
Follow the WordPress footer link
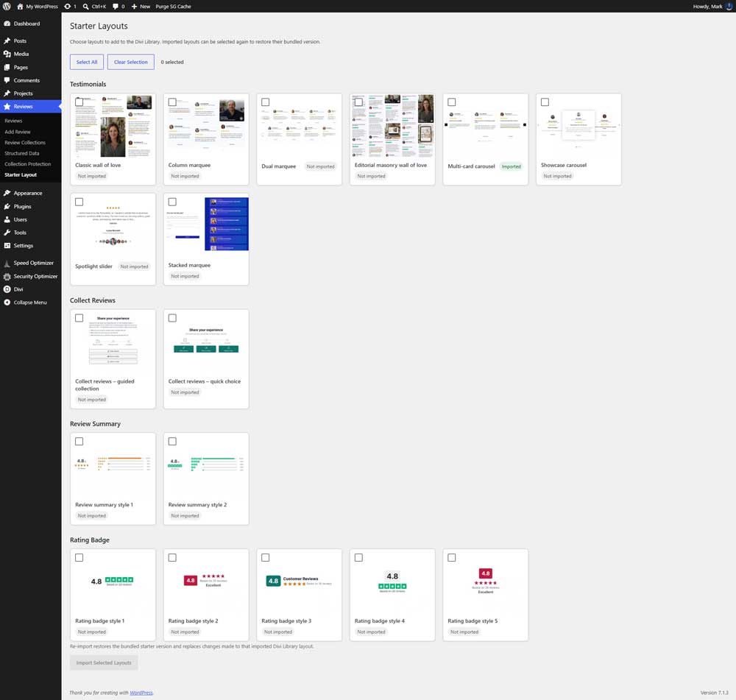tap(141, 693)
